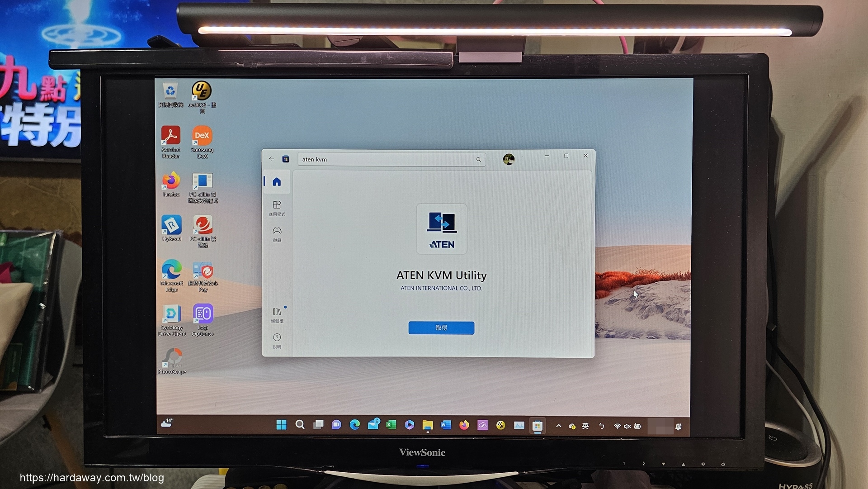Open File Explorer on taskbar
Screen dimensions: 868x489
(428, 425)
